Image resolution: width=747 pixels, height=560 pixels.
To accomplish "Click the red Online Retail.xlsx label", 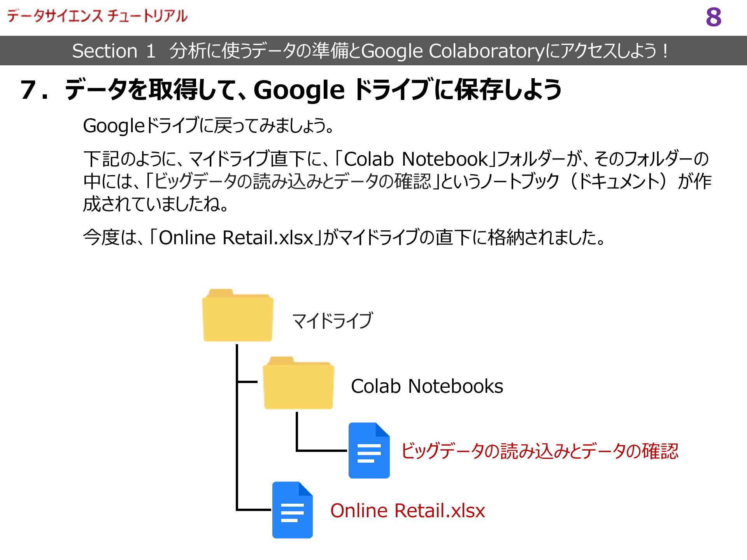I will click(x=408, y=511).
